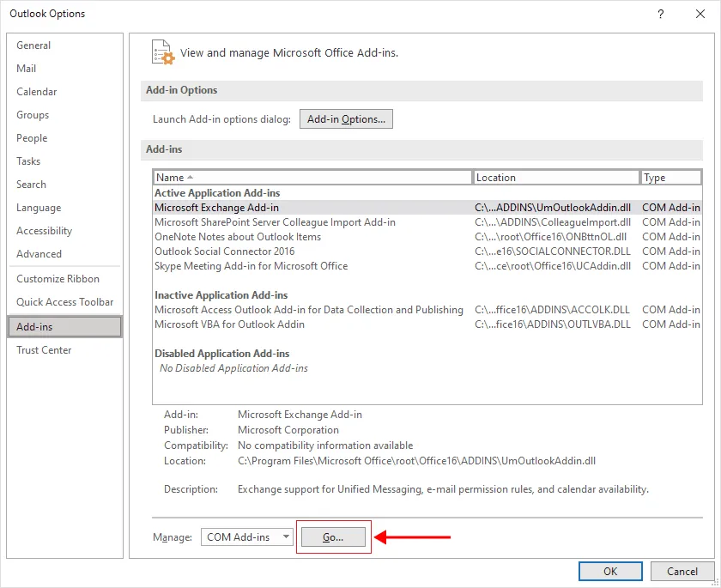The image size is (721, 588).
Task: Select Quick Access Toolbar settings
Action: click(65, 302)
